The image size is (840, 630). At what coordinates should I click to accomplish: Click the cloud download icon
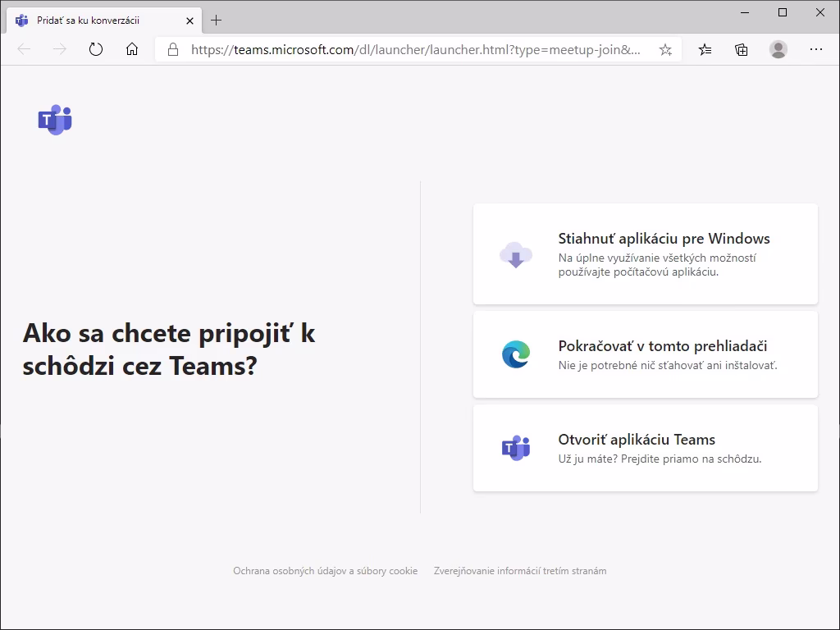[516, 254]
